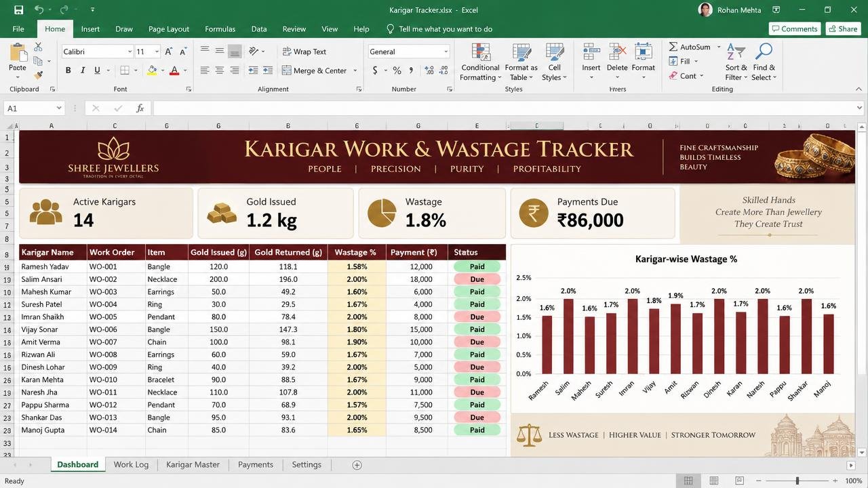This screenshot has height=488, width=868.
Task: Add a new sheet with plus icon
Action: coord(357,465)
